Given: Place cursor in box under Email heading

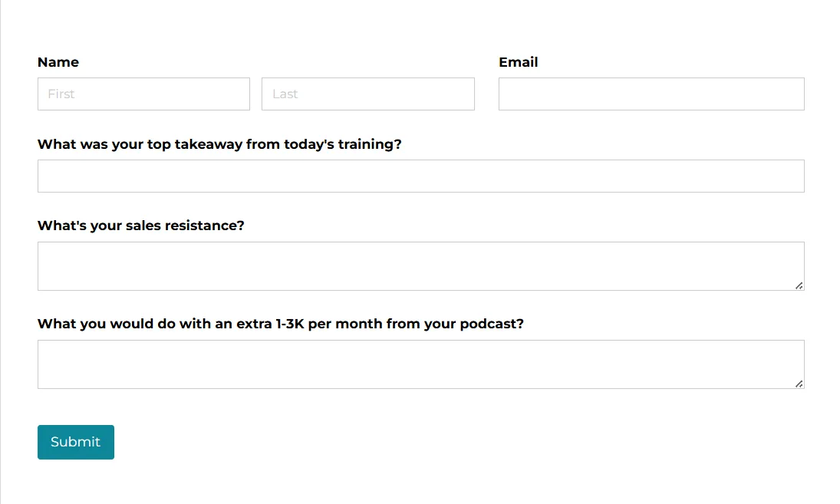Looking at the screenshot, I should pos(651,94).
